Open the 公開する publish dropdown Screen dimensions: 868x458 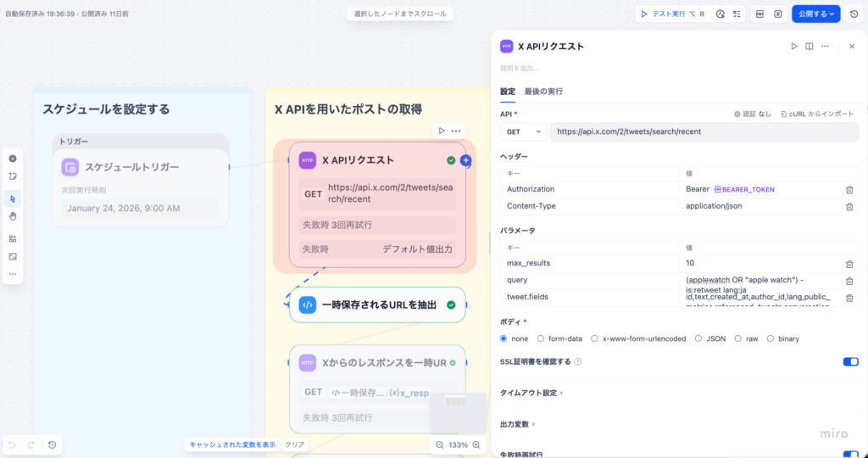816,14
